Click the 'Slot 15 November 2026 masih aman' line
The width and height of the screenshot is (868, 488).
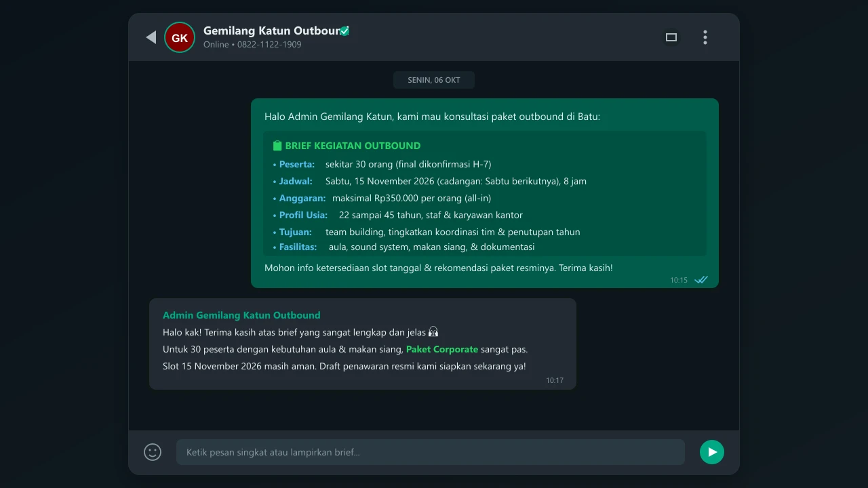pos(344,366)
